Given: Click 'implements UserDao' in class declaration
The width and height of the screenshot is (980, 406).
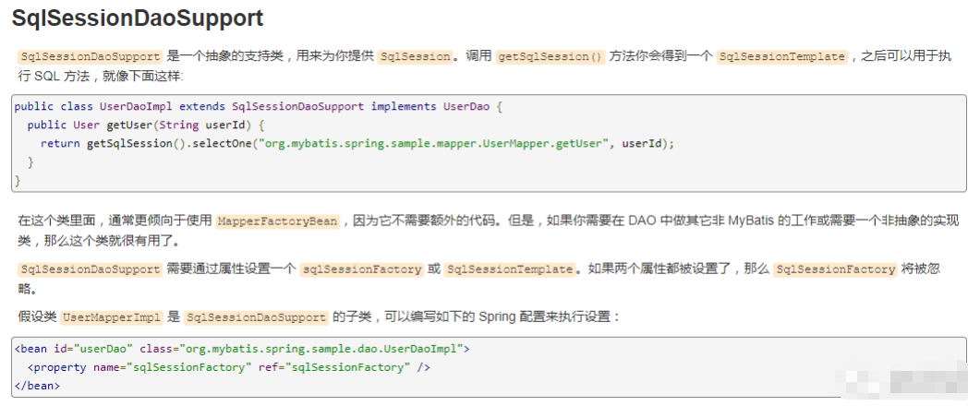Looking at the screenshot, I should 430,106.
